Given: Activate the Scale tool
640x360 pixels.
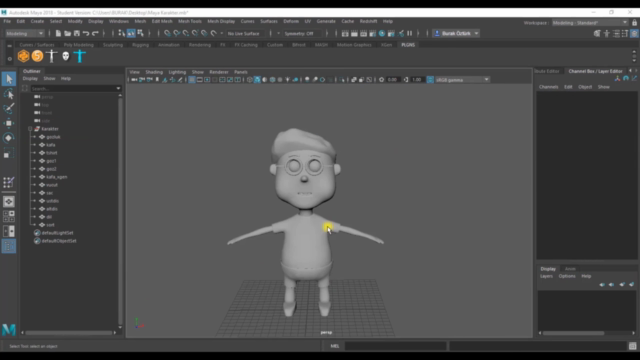Looking at the screenshot, I should (x=9, y=153).
